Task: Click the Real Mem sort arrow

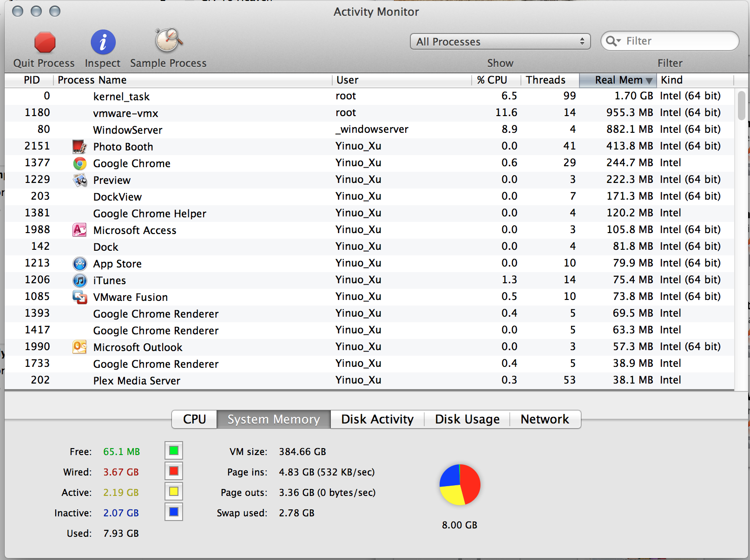Action: pos(649,81)
